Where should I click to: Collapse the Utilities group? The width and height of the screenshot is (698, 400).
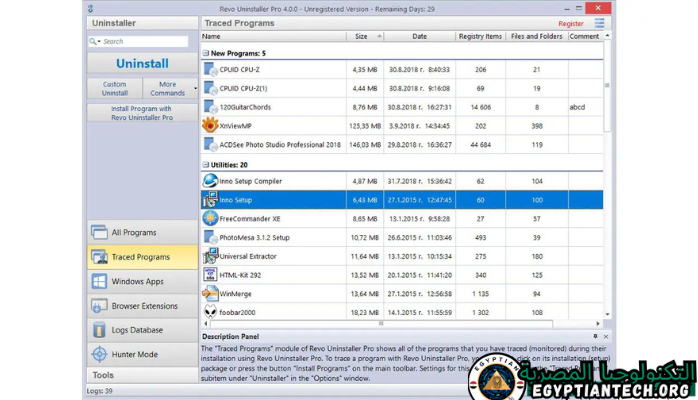[x=206, y=164]
